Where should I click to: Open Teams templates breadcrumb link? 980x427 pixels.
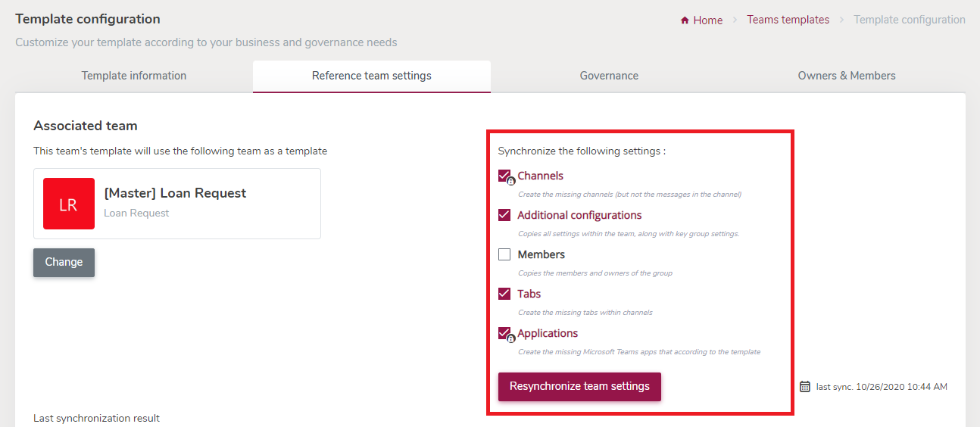[788, 20]
